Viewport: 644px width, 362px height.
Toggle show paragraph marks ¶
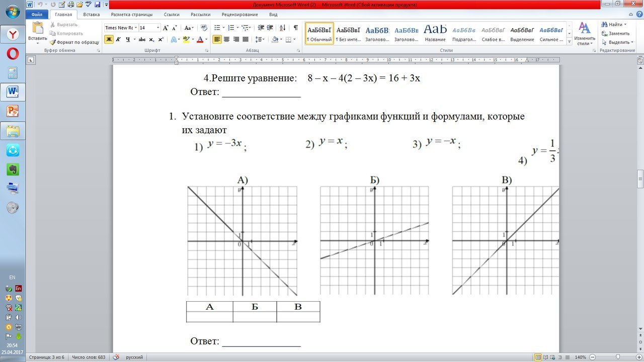[296, 28]
